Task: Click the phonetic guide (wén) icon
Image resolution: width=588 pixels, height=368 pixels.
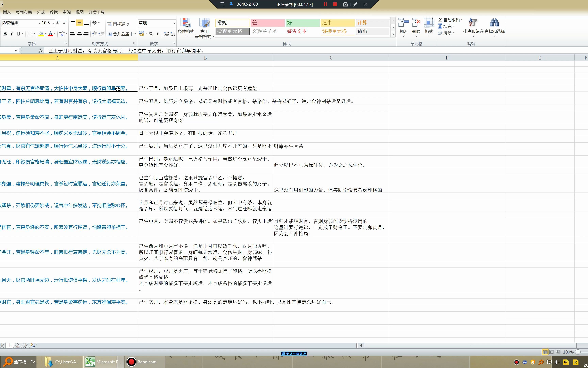Action: pyautogui.click(x=62, y=34)
